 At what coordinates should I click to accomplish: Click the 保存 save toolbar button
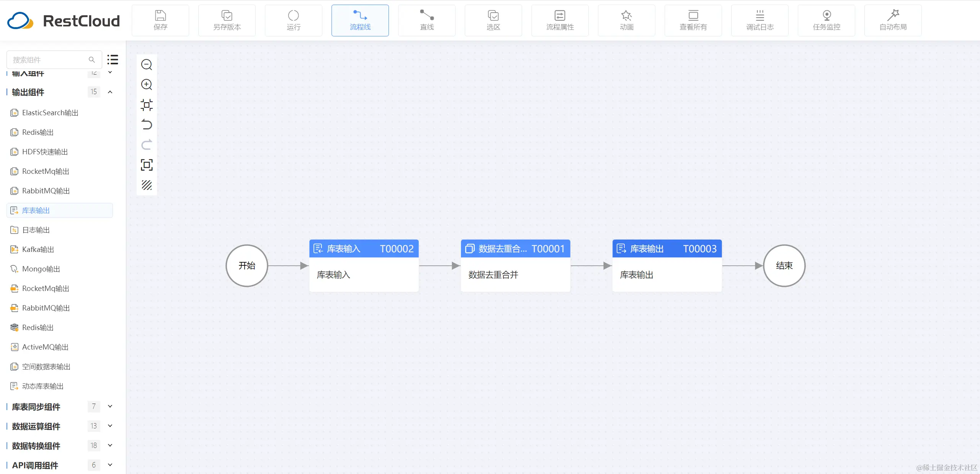coord(160,21)
